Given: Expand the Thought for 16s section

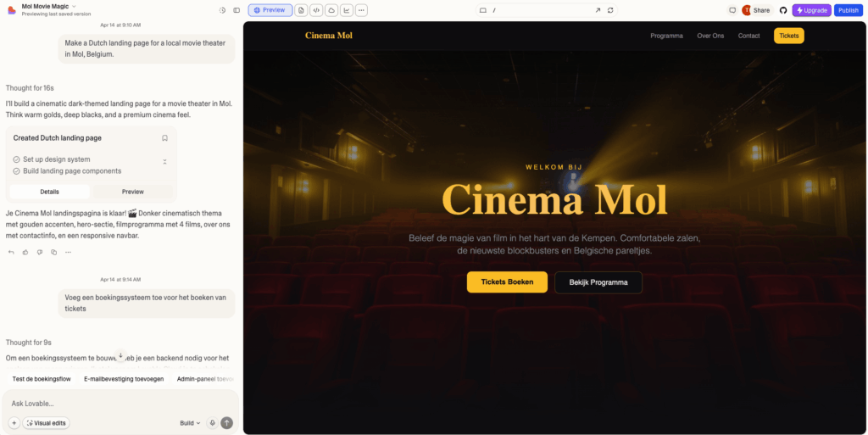Looking at the screenshot, I should pyautogui.click(x=30, y=88).
